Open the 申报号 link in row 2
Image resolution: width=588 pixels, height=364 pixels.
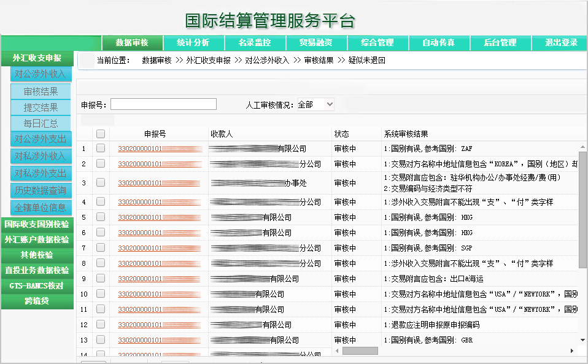[x=160, y=164]
